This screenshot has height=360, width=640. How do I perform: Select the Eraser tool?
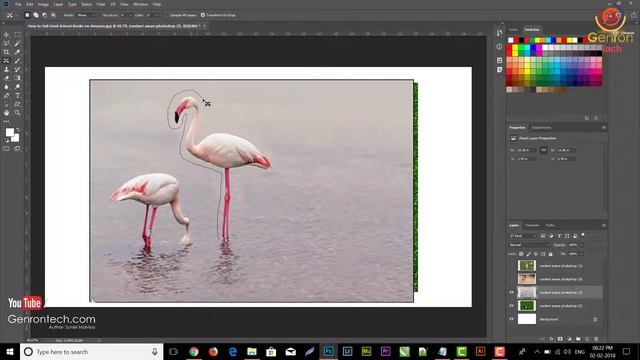pos(6,78)
